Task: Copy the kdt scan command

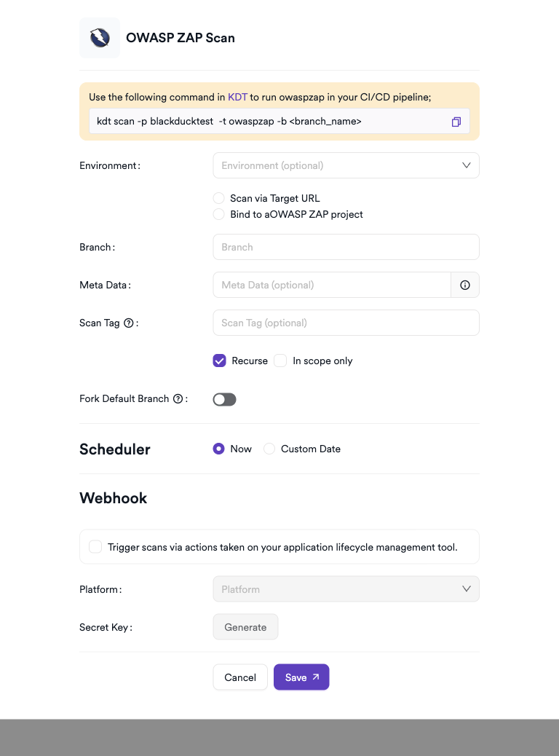Action: [456, 122]
